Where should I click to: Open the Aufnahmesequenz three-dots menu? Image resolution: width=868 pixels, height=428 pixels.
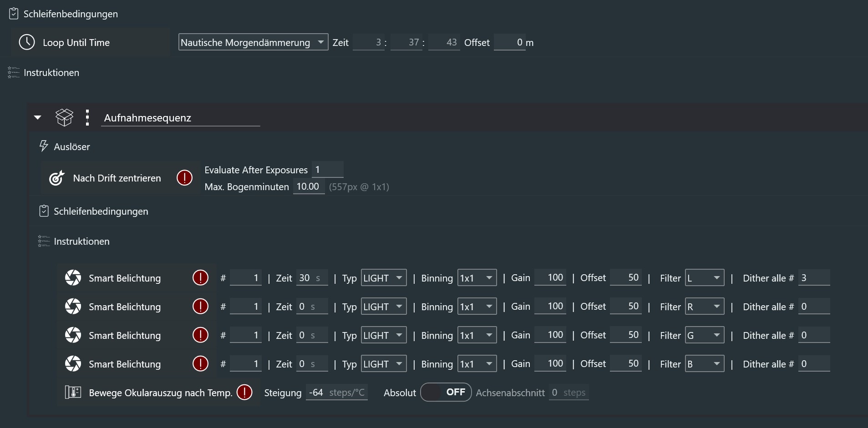[x=87, y=117]
